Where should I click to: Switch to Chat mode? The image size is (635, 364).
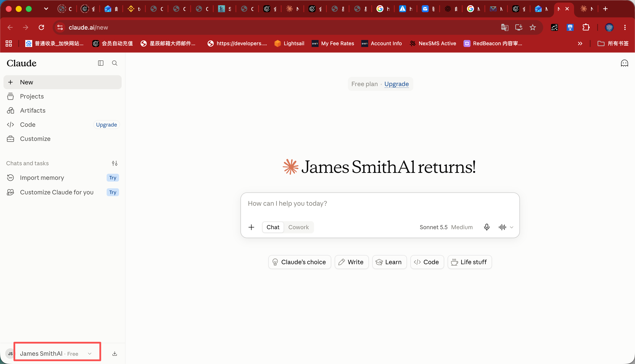point(273,227)
